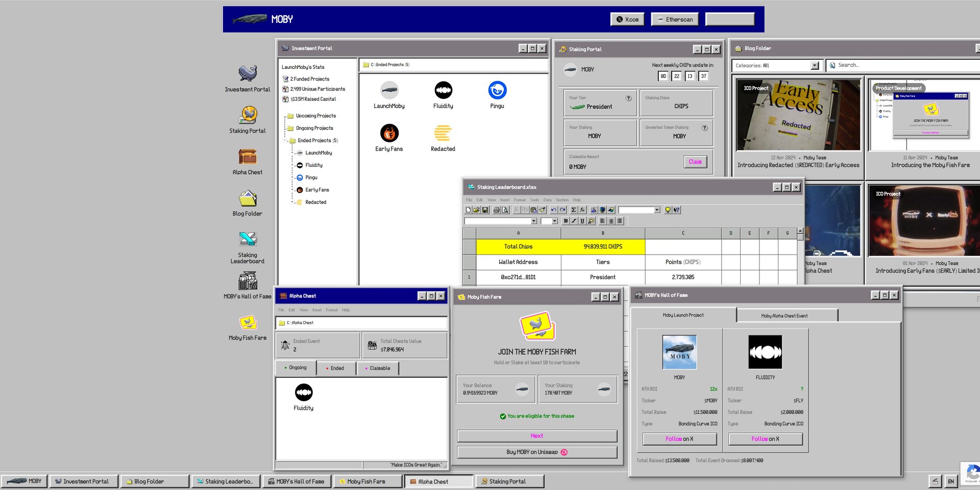The width and height of the screenshot is (980, 490).
Task: Click globe web icon in spreadsheet toolbar
Action: [x=602, y=210]
